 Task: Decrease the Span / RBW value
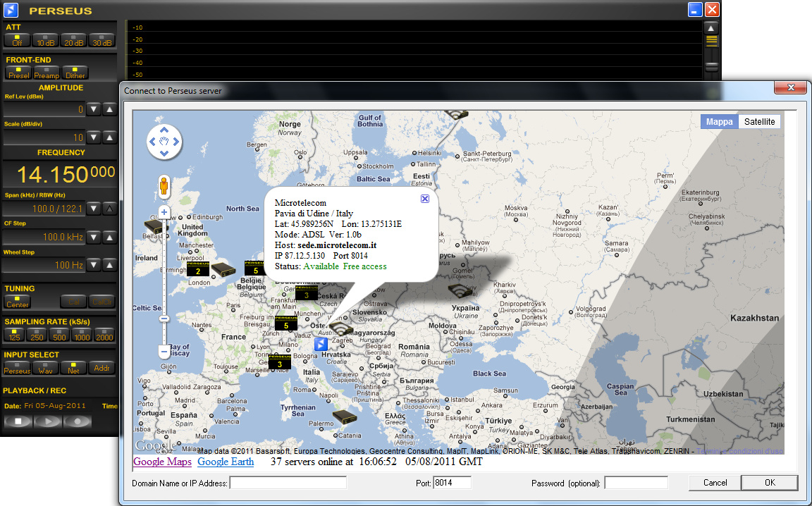93,209
